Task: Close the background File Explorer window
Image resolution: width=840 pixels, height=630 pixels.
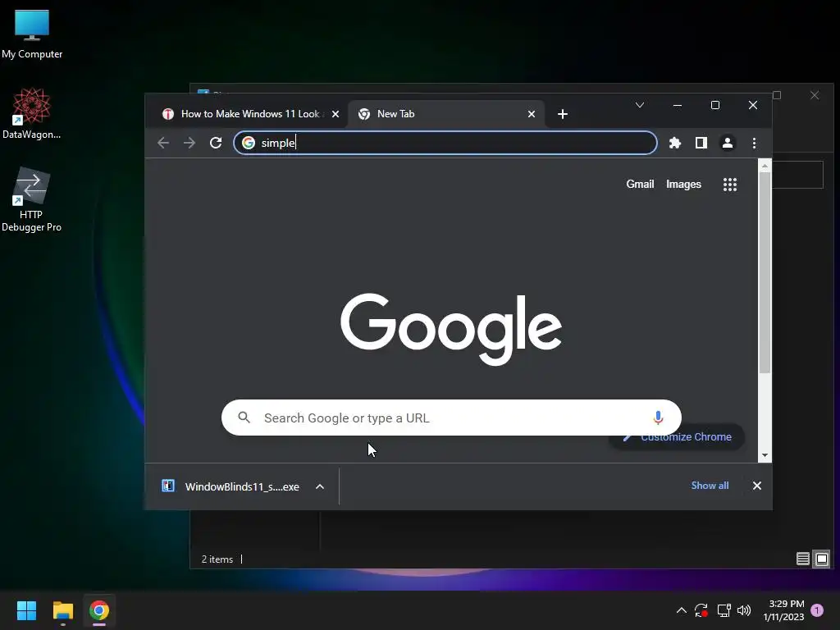Action: pyautogui.click(x=815, y=95)
